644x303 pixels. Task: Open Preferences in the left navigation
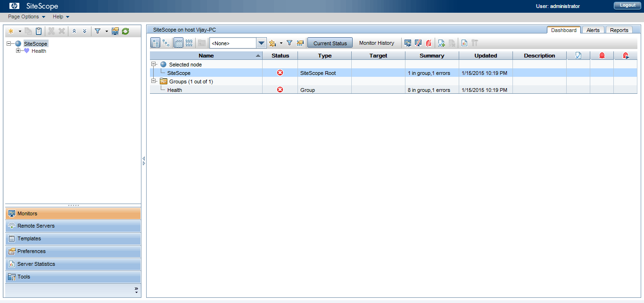(x=73, y=252)
